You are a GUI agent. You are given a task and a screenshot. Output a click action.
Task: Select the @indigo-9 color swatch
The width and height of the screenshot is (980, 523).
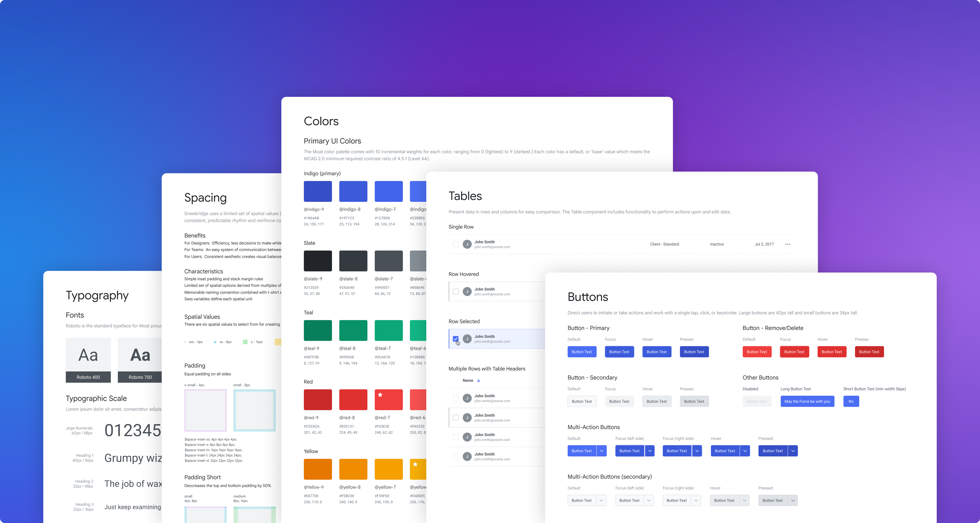tap(318, 191)
